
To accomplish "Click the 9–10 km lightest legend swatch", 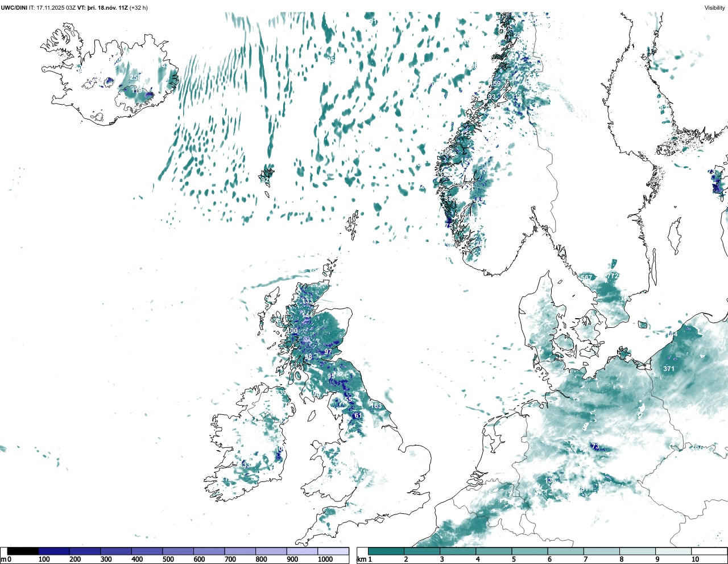I will [x=673, y=551].
